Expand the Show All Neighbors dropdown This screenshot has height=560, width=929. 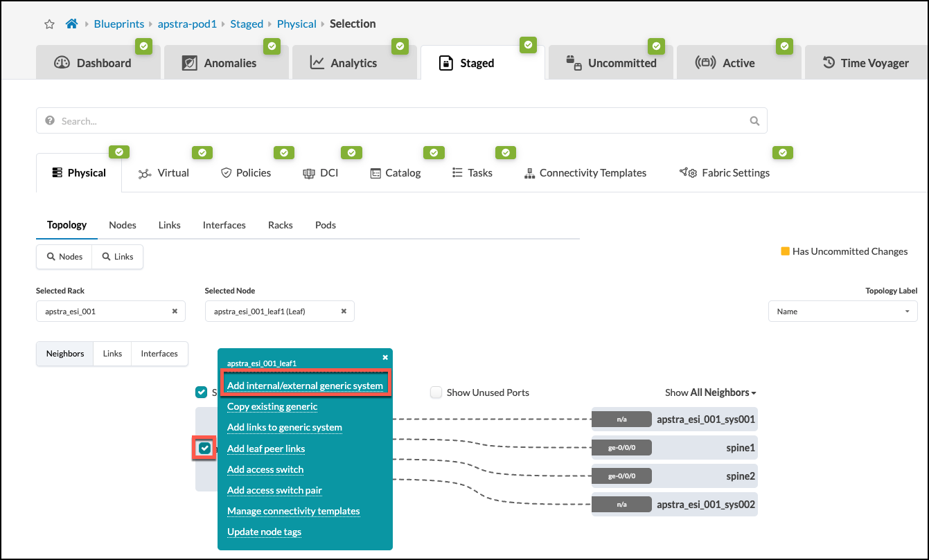pyautogui.click(x=711, y=392)
